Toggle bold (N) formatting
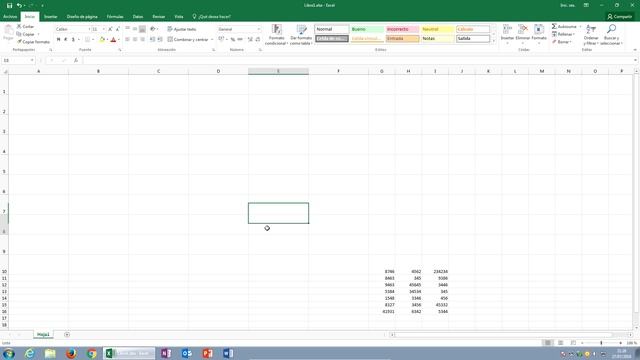 click(x=58, y=40)
